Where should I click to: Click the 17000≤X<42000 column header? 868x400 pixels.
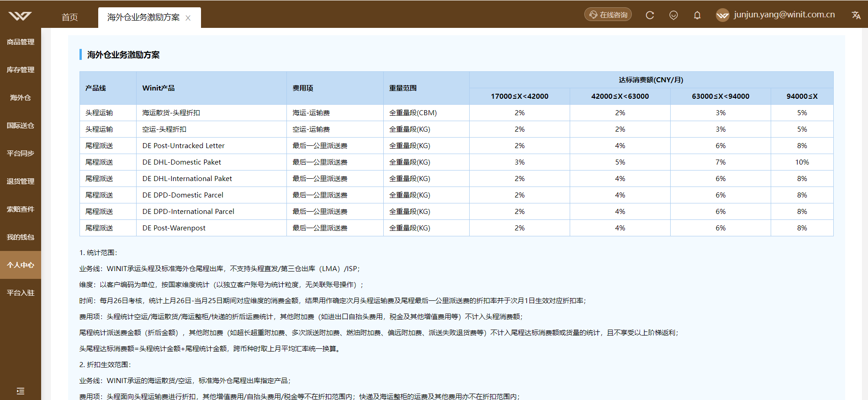[x=519, y=96]
